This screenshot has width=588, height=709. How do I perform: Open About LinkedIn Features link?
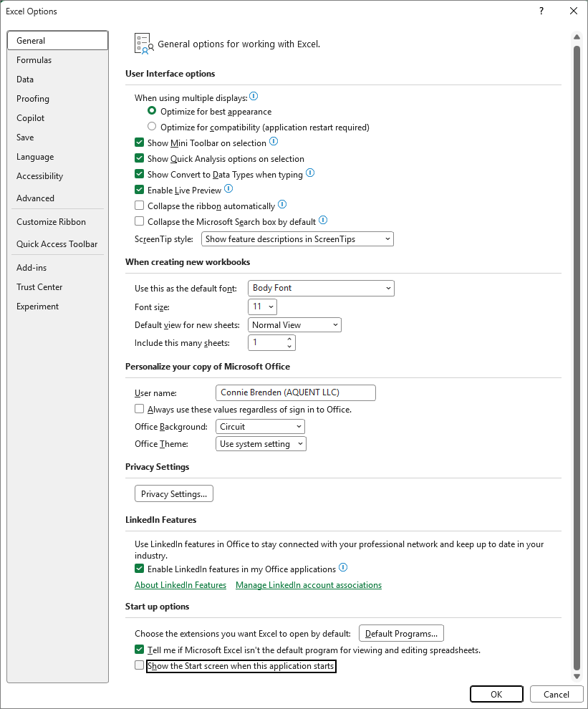180,585
